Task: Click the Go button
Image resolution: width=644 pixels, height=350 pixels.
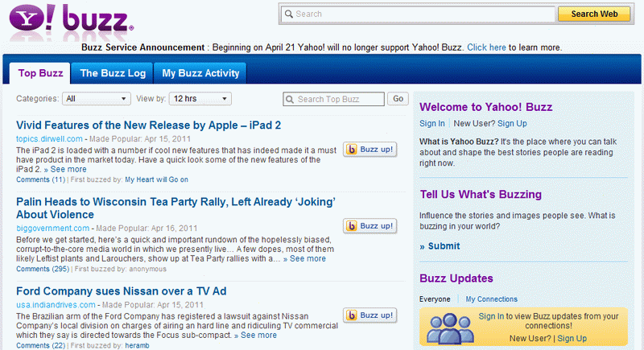Action: (398, 99)
